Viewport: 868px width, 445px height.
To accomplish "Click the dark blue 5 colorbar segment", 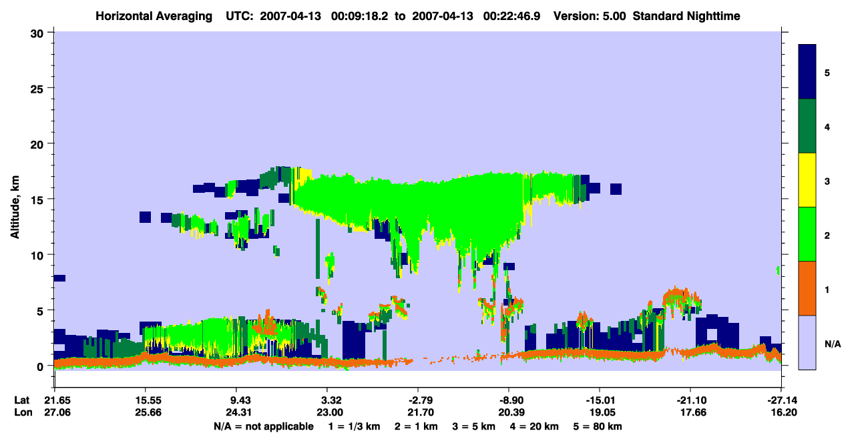I will coord(808,72).
